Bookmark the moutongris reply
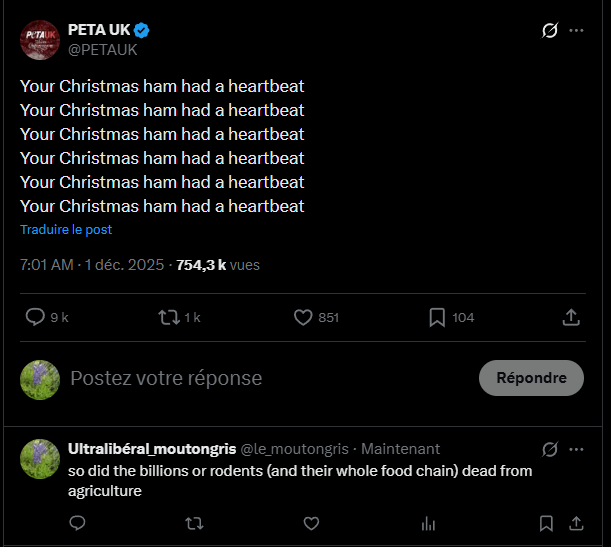The height and width of the screenshot is (547, 611). 546,523
